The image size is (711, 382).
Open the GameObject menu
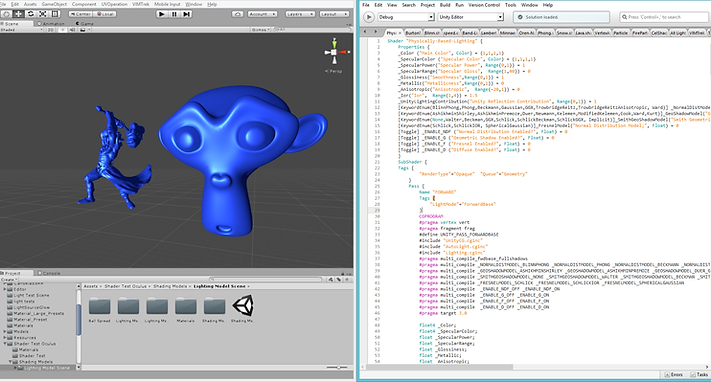pyautogui.click(x=54, y=4)
